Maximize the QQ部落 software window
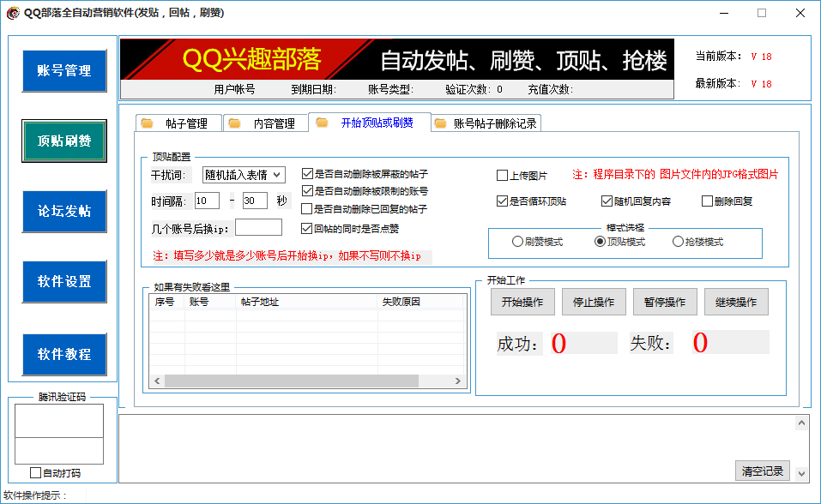This screenshot has width=821, height=504. tap(762, 13)
